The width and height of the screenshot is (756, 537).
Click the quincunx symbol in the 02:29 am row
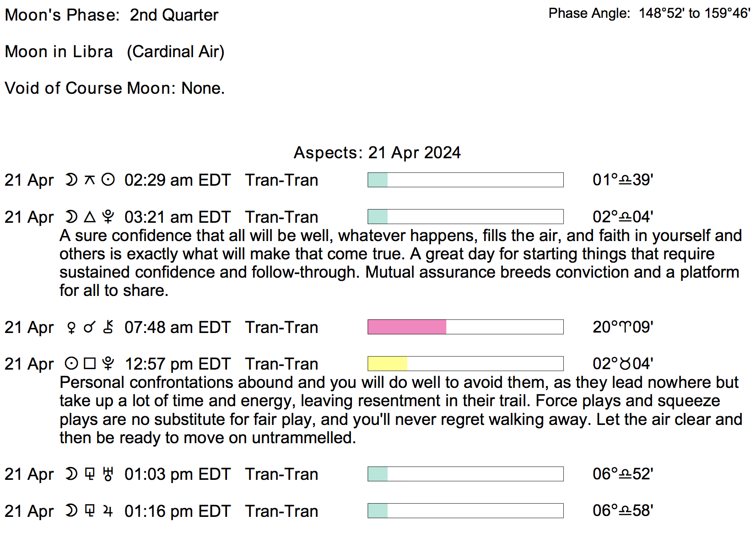click(90, 180)
